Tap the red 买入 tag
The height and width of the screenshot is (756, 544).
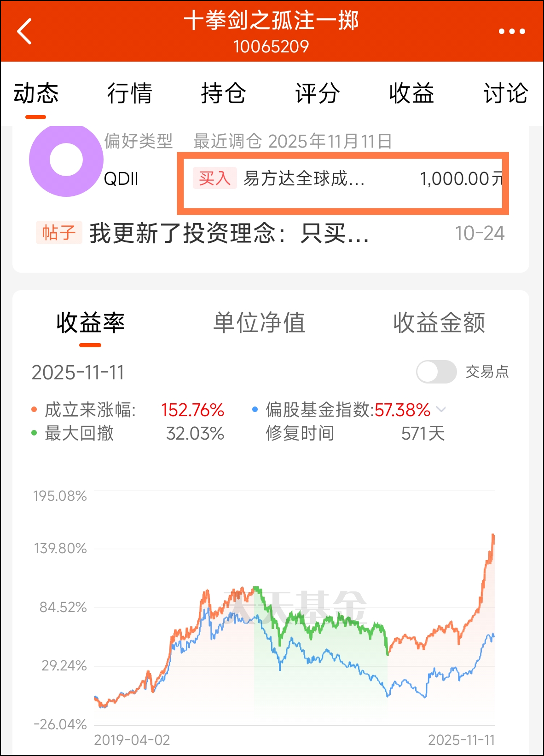[214, 178]
